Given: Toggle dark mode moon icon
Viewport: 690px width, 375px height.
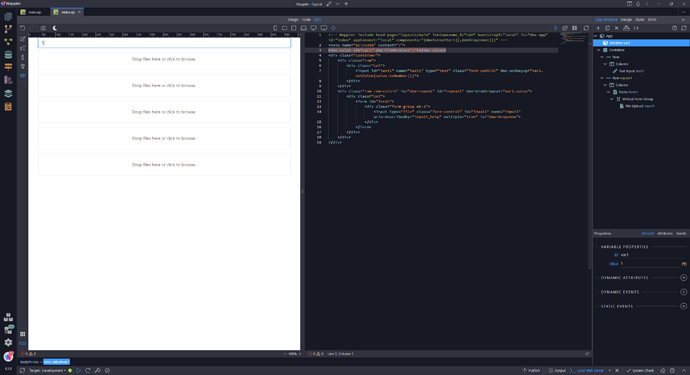Looking at the screenshot, I should pyautogui.click(x=55, y=28).
